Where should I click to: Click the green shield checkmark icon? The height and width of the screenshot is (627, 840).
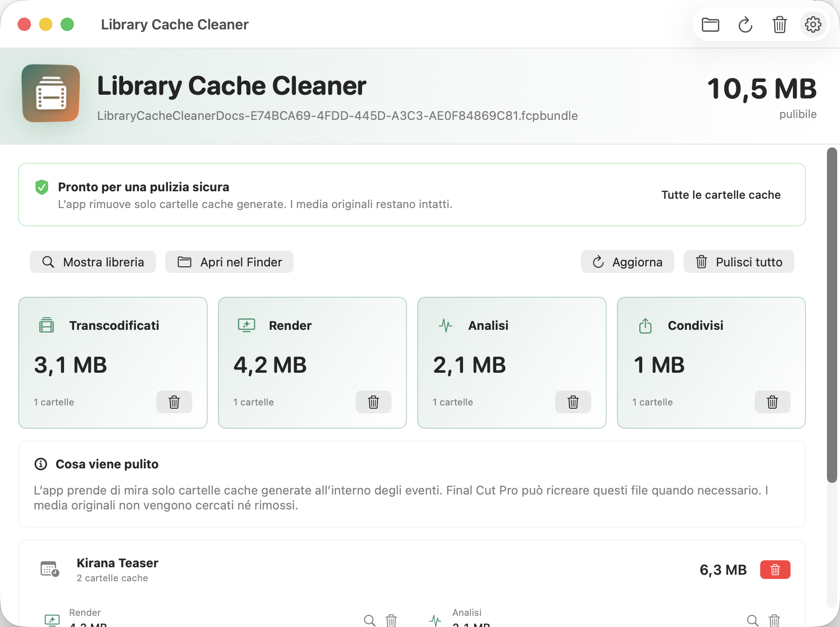tap(42, 187)
